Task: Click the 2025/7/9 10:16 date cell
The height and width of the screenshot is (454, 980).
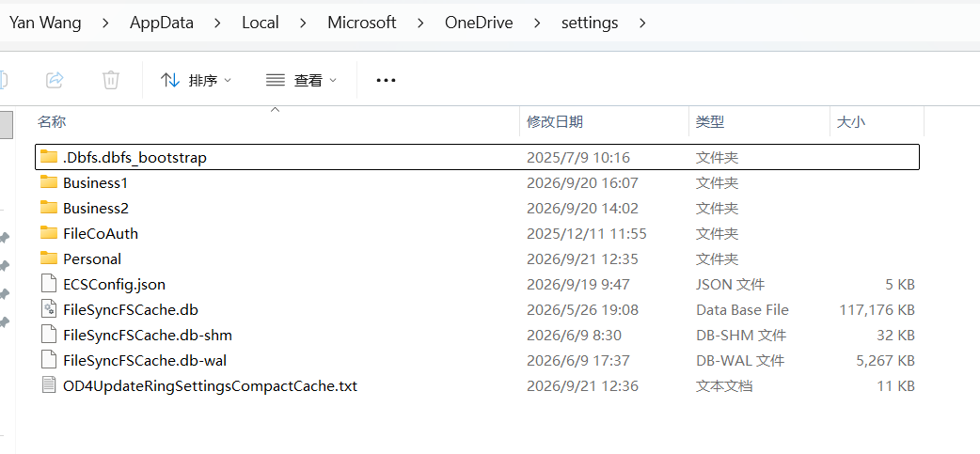Action: (578, 158)
